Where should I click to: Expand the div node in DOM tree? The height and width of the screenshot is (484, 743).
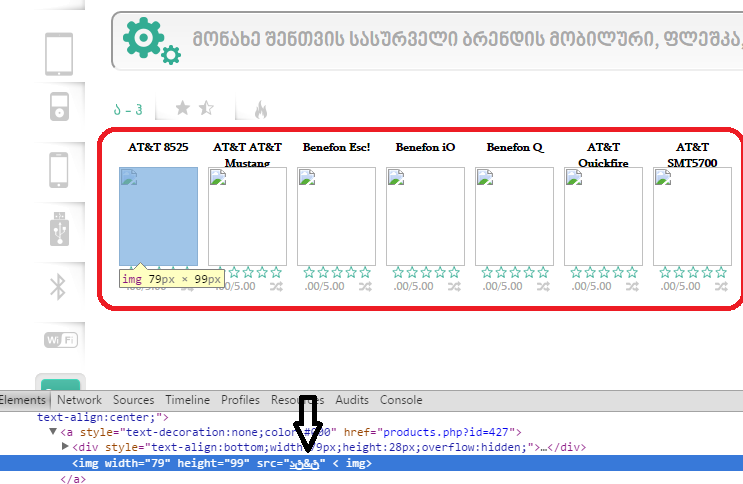(x=65, y=447)
